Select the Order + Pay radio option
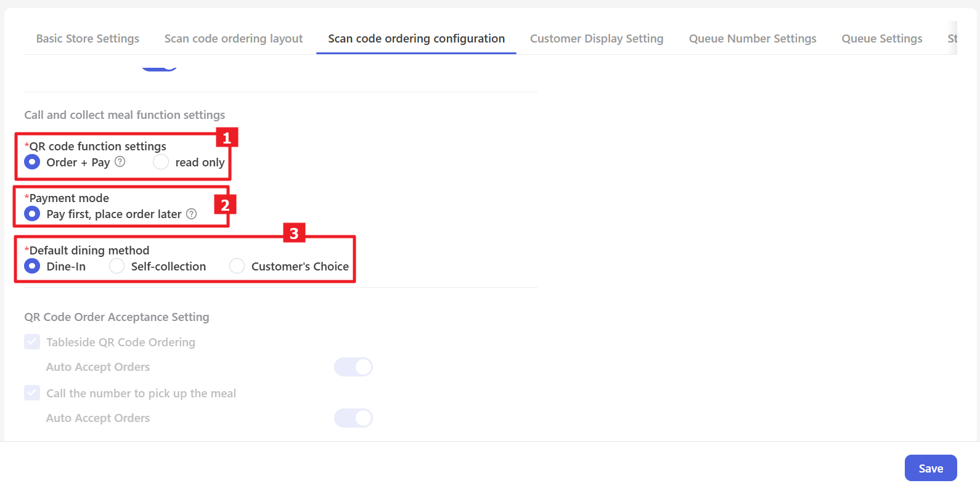 32,162
